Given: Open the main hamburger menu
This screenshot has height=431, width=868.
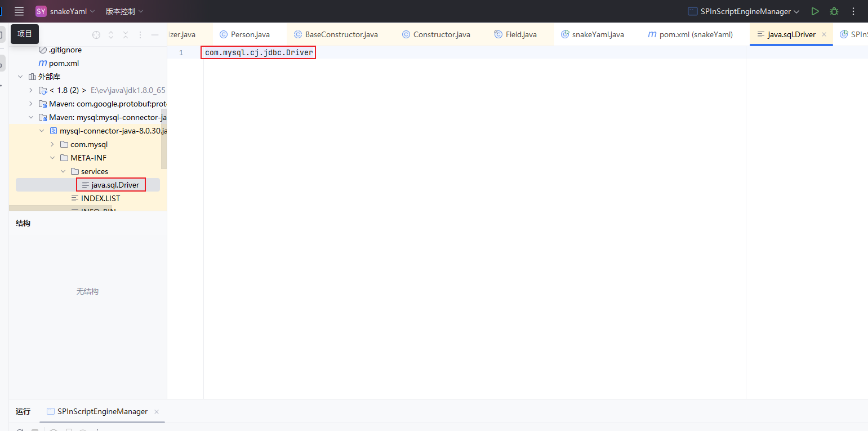Looking at the screenshot, I should pyautogui.click(x=19, y=11).
